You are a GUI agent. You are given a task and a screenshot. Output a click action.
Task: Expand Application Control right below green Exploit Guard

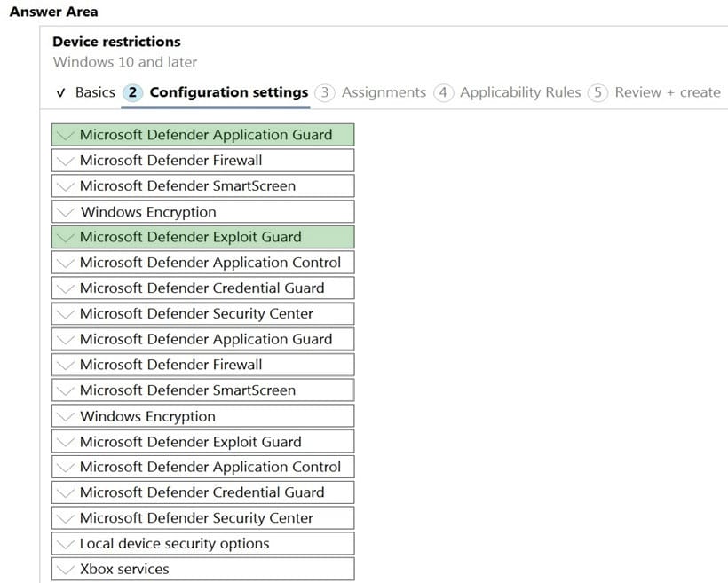(x=203, y=263)
